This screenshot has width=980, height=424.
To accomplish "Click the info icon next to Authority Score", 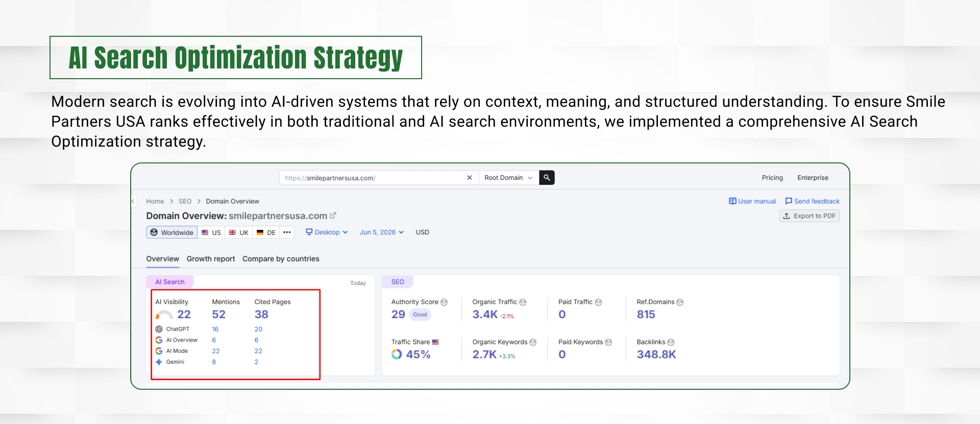I will [444, 302].
